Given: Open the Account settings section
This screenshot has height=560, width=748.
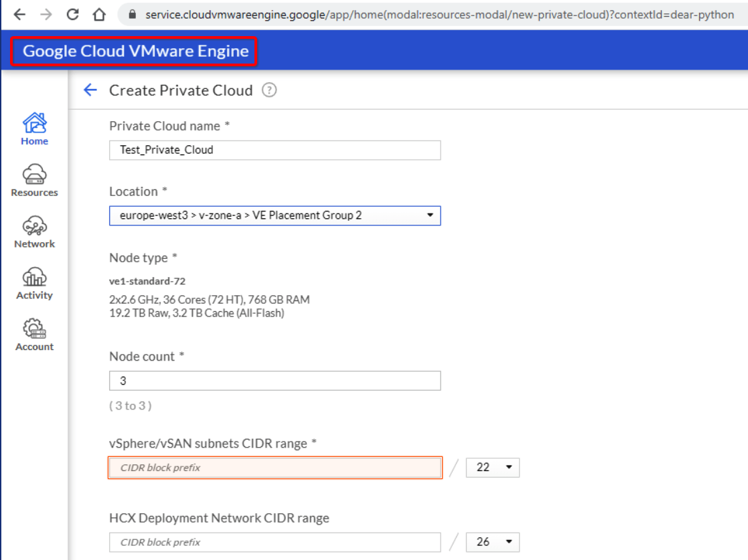Looking at the screenshot, I should point(34,335).
